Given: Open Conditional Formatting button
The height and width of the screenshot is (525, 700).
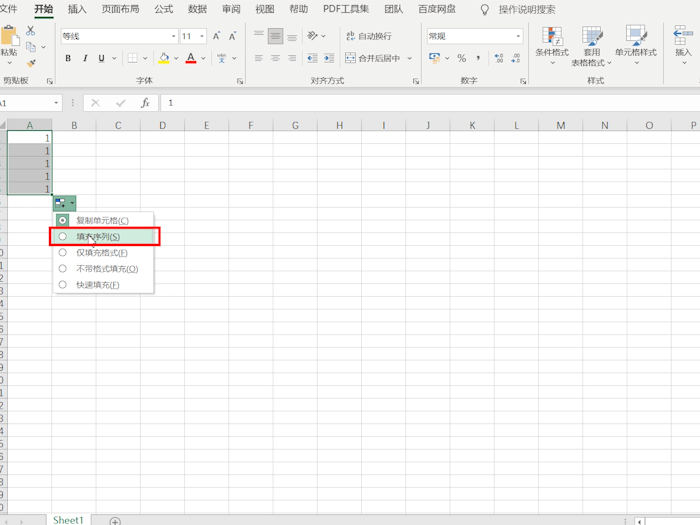Looking at the screenshot, I should click(552, 46).
